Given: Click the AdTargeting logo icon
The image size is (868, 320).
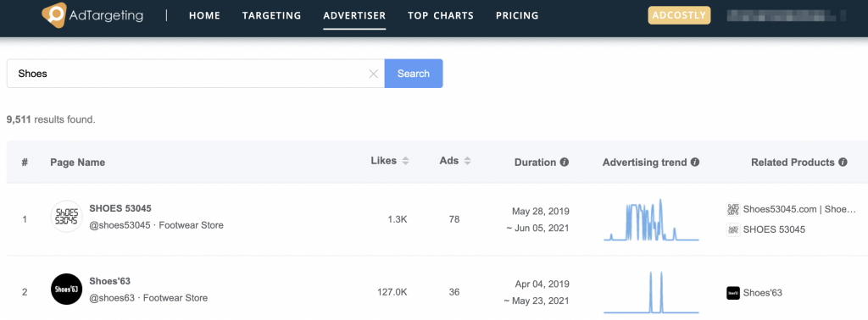Looking at the screenshot, I should point(53,15).
